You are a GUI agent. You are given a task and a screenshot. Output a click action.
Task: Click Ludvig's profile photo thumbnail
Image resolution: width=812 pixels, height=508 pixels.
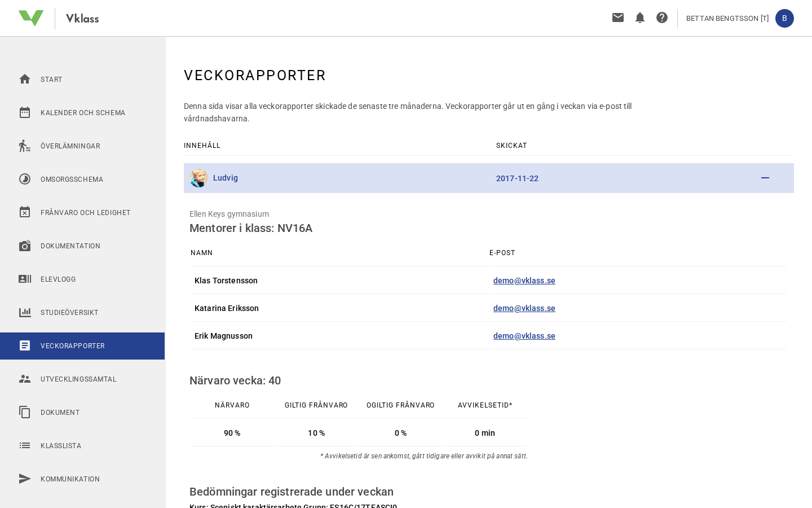(x=198, y=178)
